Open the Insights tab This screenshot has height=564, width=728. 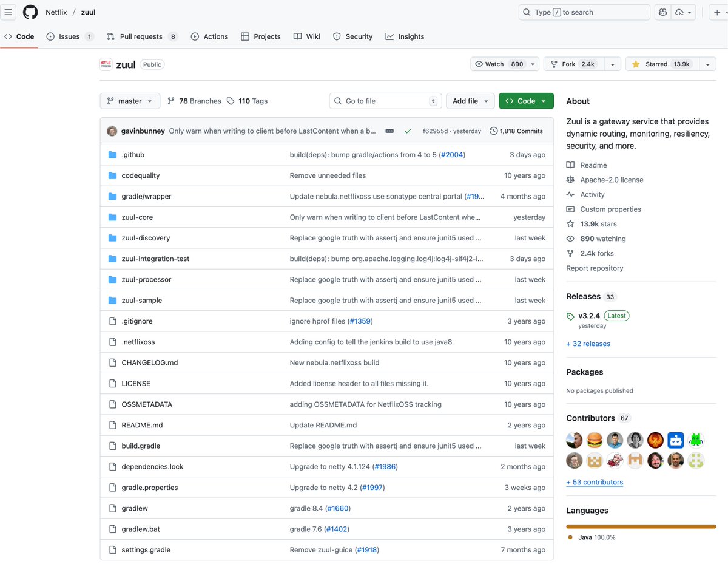405,36
